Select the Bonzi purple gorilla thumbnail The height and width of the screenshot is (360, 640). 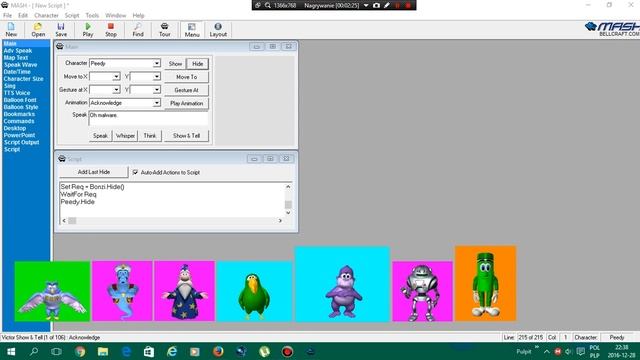342,284
